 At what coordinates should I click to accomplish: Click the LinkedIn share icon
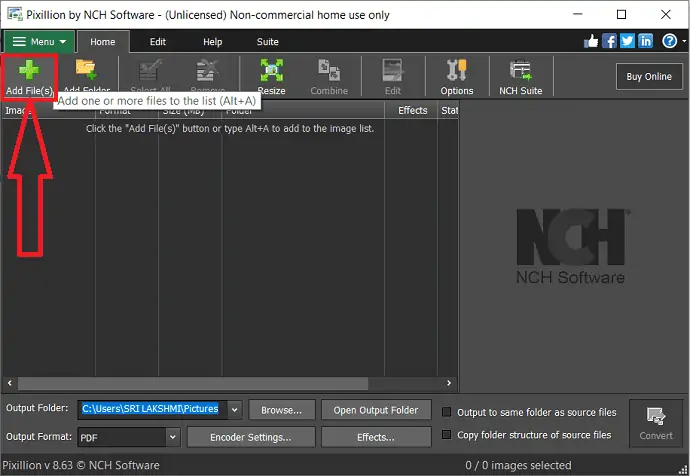645,41
